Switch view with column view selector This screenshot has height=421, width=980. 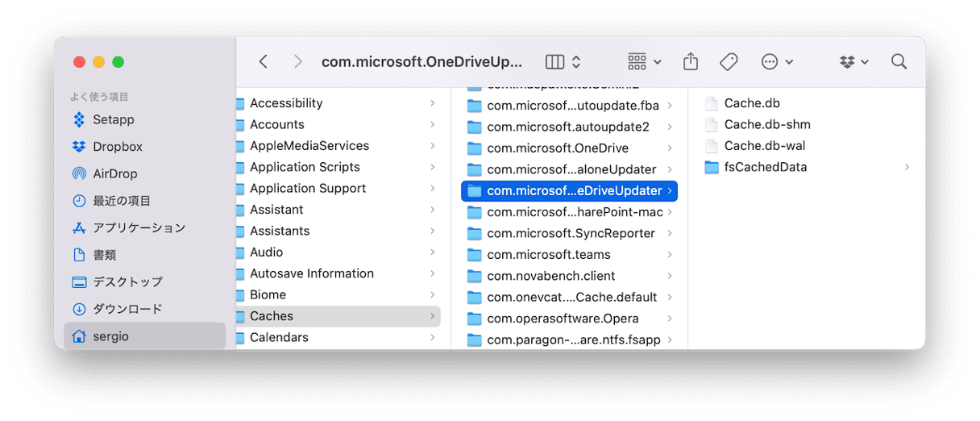(x=563, y=61)
